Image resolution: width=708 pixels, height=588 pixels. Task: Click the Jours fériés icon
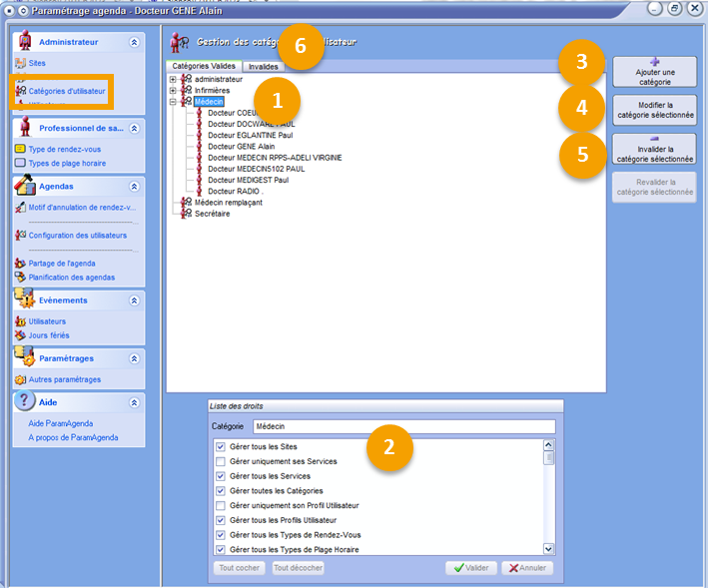tap(20, 335)
